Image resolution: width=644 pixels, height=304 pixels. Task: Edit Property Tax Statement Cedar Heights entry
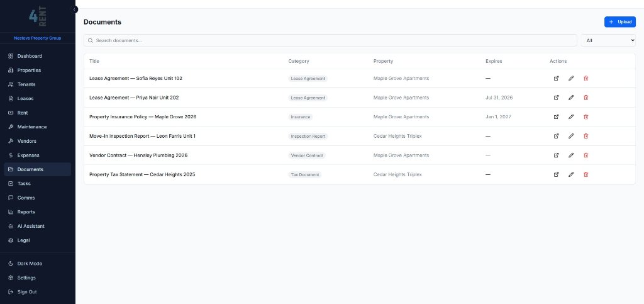(x=571, y=174)
